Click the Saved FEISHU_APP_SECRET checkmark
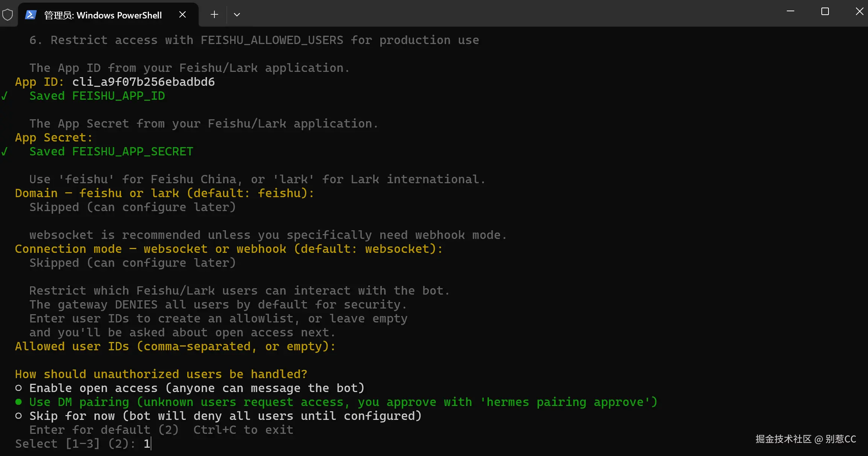 coord(5,152)
